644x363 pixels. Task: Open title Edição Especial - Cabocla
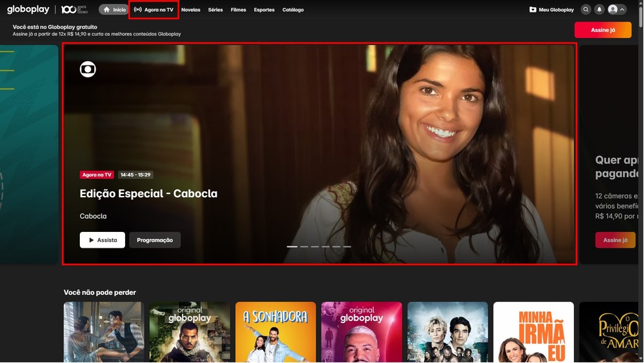149,194
